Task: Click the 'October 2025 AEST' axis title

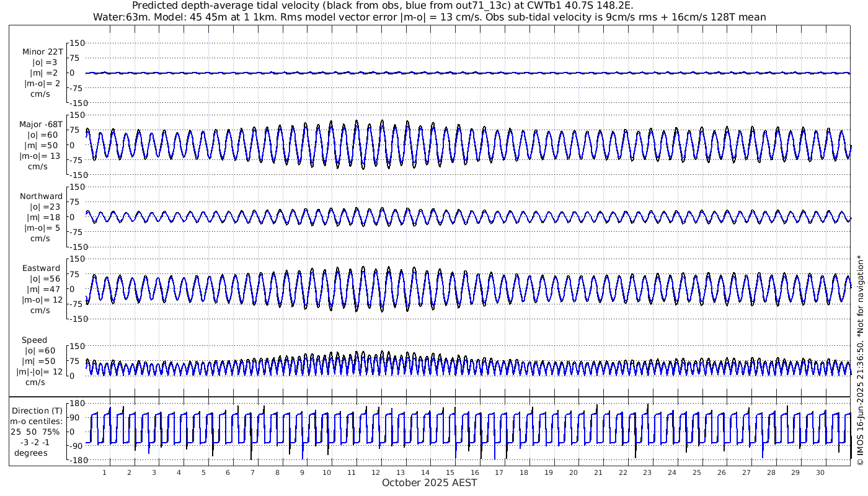Action: (x=430, y=483)
